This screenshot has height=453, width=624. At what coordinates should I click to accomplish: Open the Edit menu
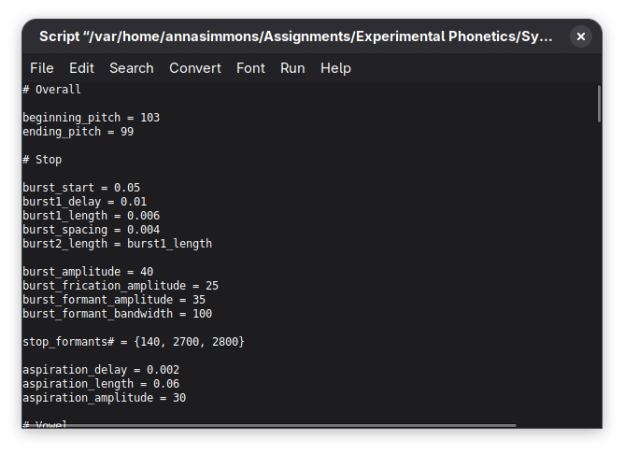pos(82,68)
